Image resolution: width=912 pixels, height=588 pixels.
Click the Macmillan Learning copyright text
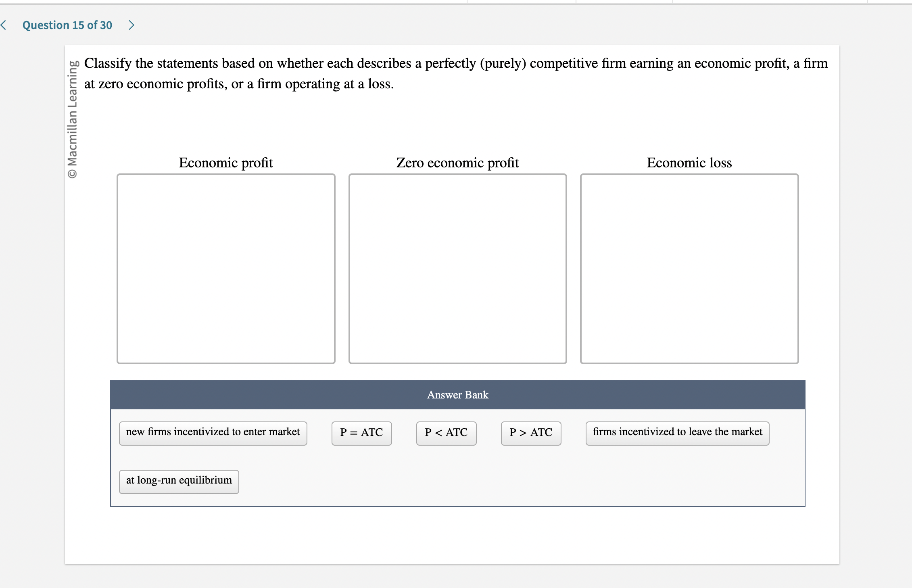(73, 117)
